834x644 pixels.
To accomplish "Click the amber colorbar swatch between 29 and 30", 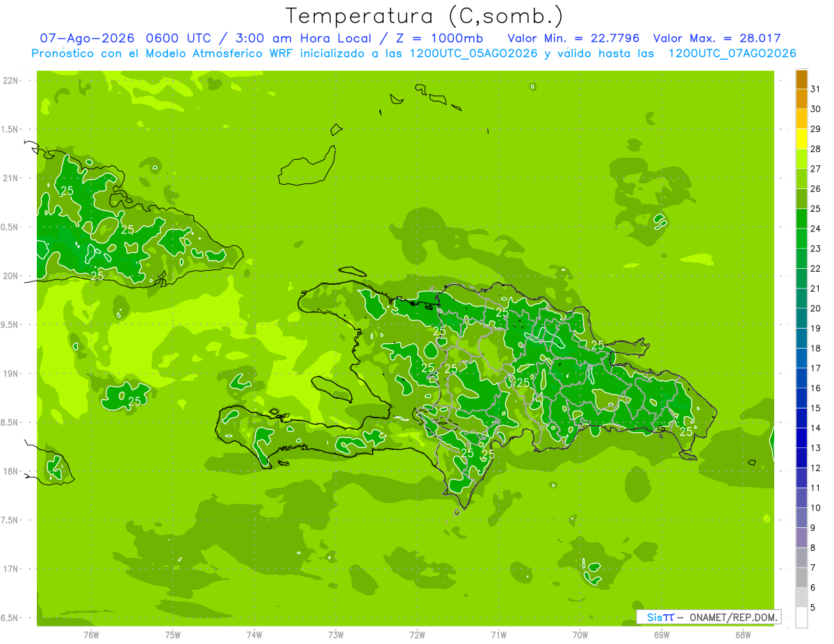I will (801, 119).
